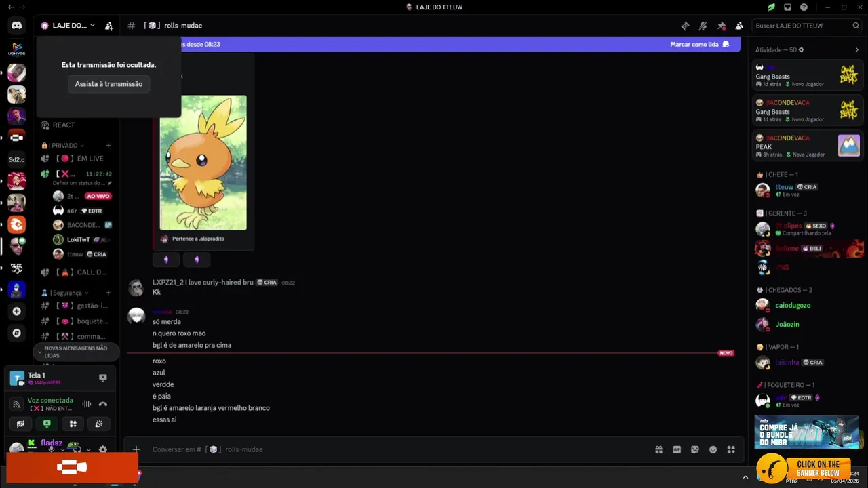This screenshot has height=488, width=868.
Task: Disconnect from voice call phone icon
Action: [x=103, y=404]
